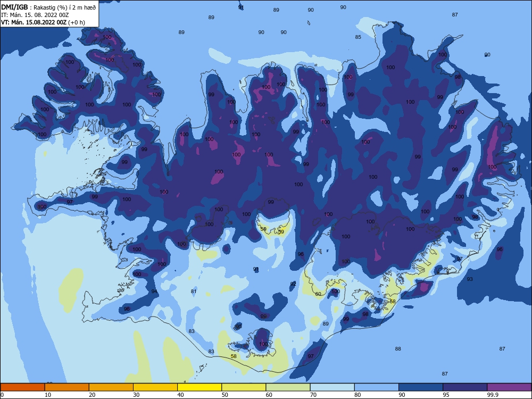Click the title text 'DMI/IGB : Rakastig (%) í 2 m hæð'
532x399 pixels.
pos(48,7)
